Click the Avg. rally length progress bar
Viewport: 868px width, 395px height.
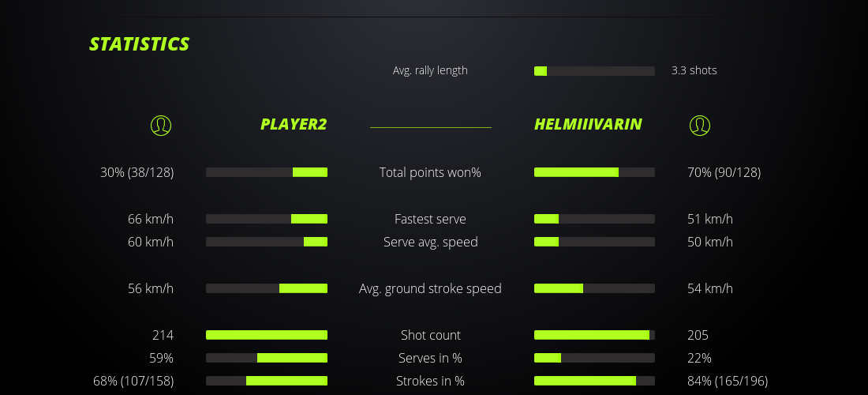click(594, 71)
